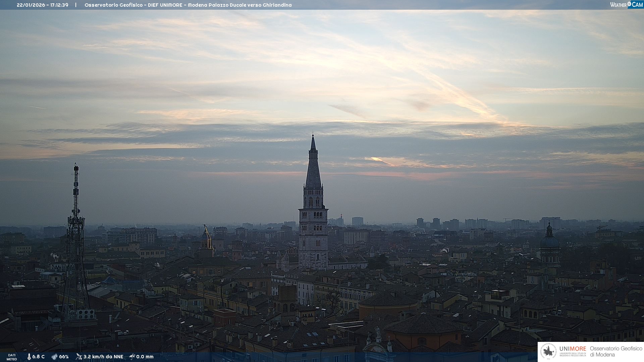644x362 pixels.
Task: Click the UNIMORE round seal emblem
Action: 548,351
